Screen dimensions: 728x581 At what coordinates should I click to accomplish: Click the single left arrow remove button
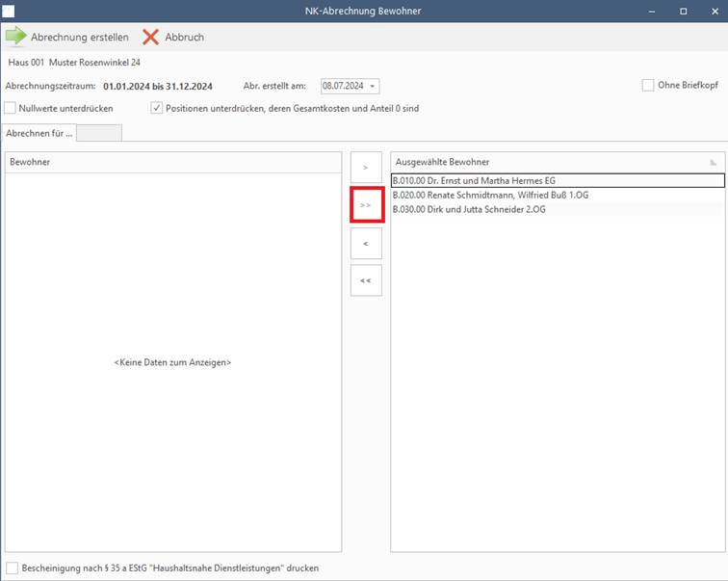tap(366, 244)
